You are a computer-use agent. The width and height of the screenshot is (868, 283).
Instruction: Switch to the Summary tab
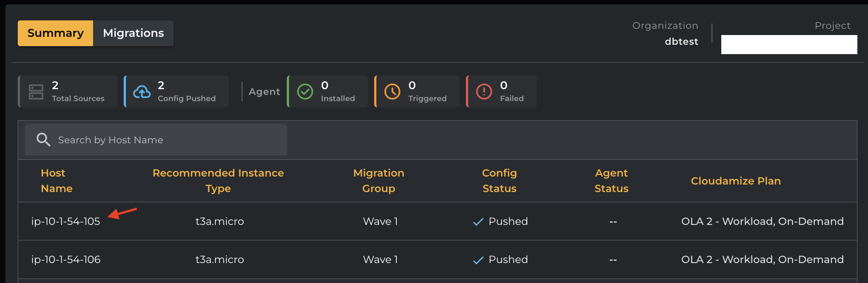[55, 33]
